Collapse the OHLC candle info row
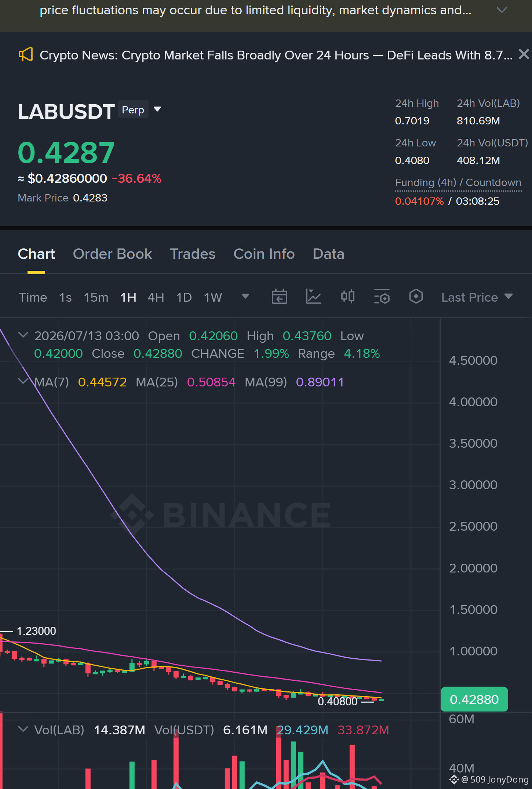Viewport: 532px width, 789px height. tap(23, 335)
